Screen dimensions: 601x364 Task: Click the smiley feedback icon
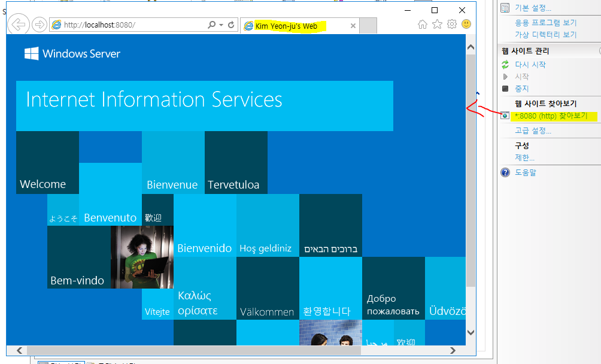pos(466,24)
